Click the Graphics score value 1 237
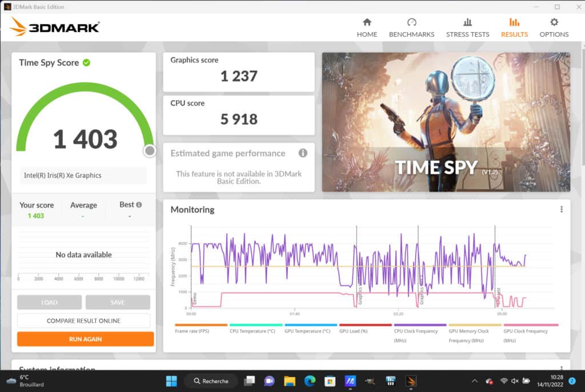Viewport: 585px width, 392px height. [x=239, y=76]
